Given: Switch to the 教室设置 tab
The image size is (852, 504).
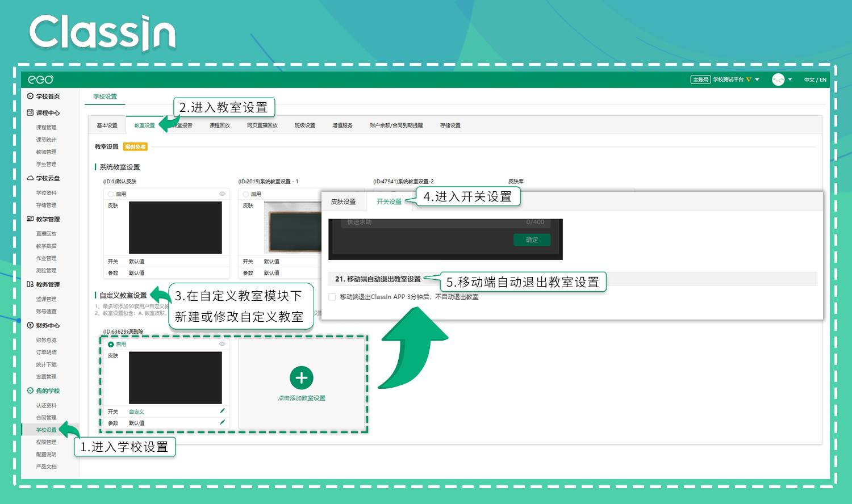Looking at the screenshot, I should 144,125.
